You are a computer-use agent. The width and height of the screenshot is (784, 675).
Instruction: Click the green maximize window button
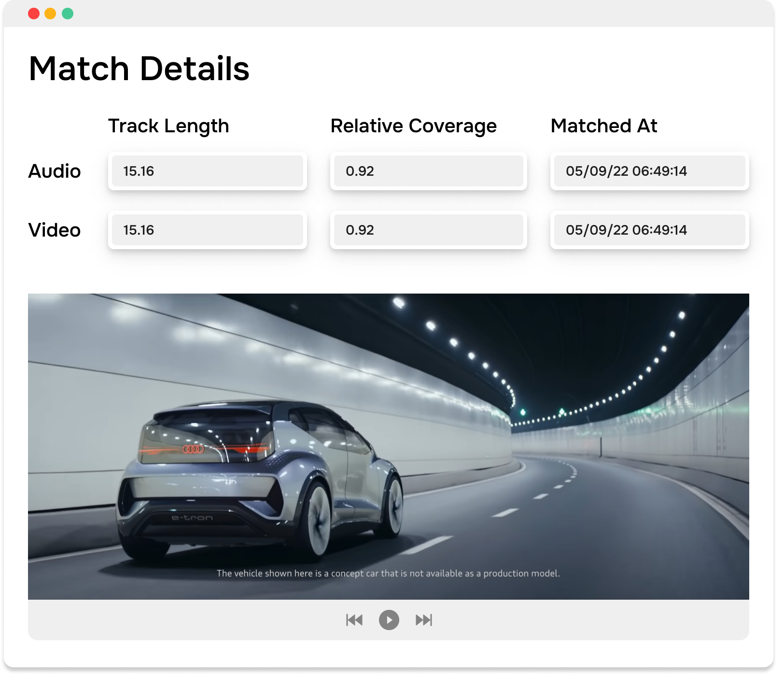click(x=68, y=14)
